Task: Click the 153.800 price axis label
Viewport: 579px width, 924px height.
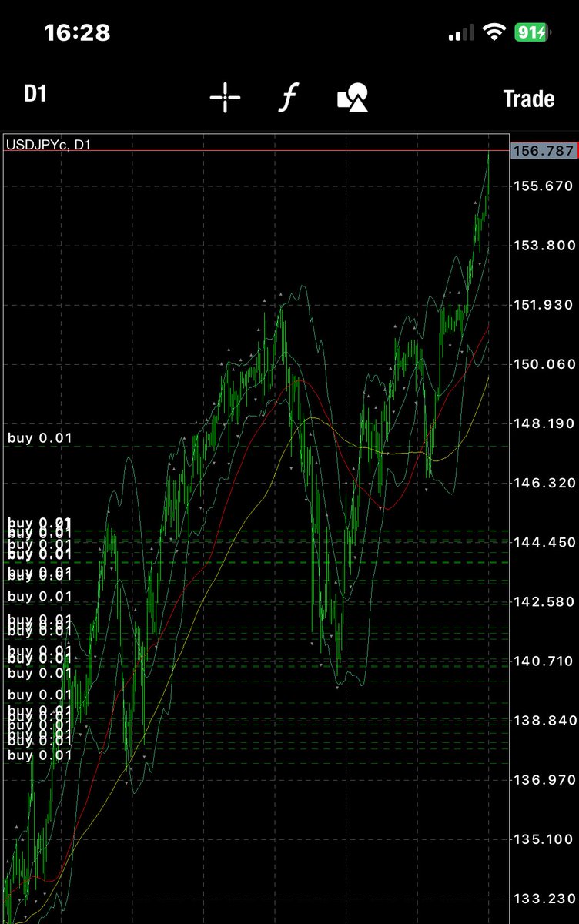Action: click(543, 245)
